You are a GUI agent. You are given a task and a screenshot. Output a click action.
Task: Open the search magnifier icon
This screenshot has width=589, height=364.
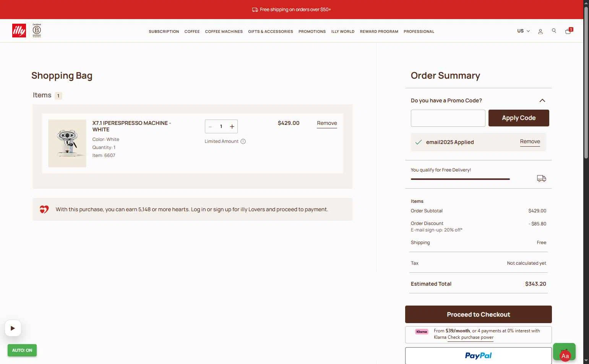point(554,31)
